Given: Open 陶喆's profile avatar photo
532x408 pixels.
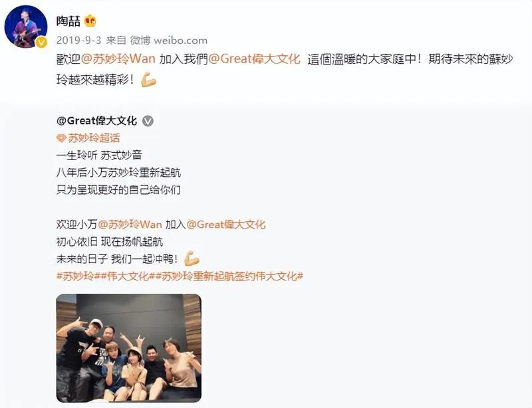Looking at the screenshot, I should (26, 27).
